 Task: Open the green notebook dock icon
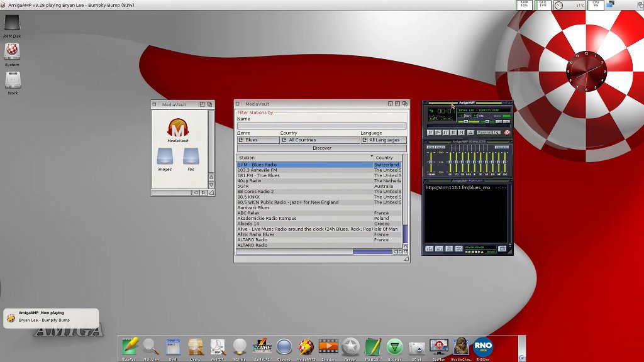tap(372, 347)
